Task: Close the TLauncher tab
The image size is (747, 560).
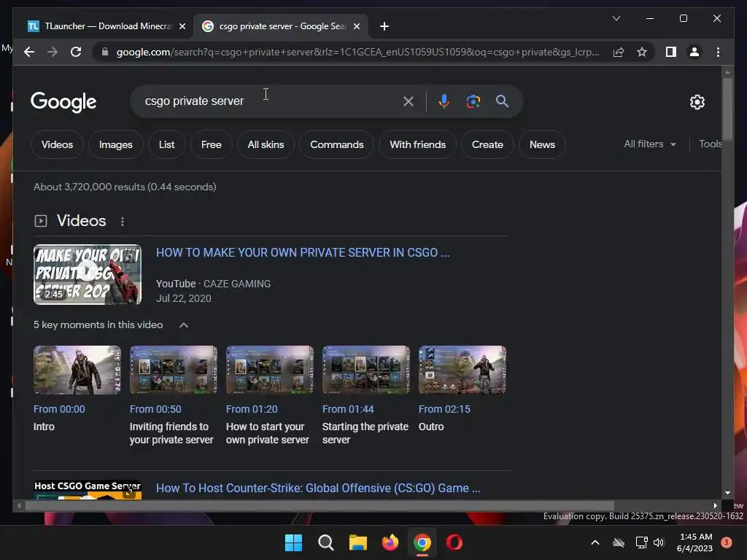Action: 182,26
